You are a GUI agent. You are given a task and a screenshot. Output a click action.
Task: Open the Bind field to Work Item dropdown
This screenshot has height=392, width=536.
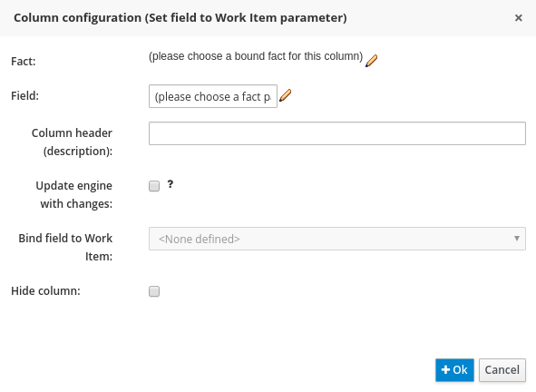click(337, 239)
